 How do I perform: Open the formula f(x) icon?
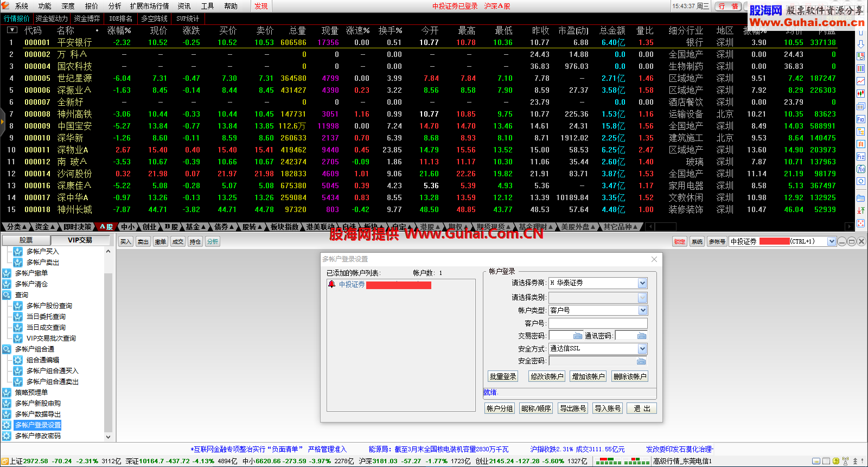pyautogui.click(x=861, y=169)
